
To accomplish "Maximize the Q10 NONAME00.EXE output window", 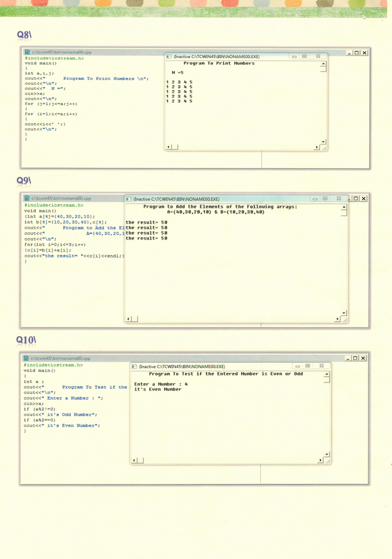I will click(308, 366).
